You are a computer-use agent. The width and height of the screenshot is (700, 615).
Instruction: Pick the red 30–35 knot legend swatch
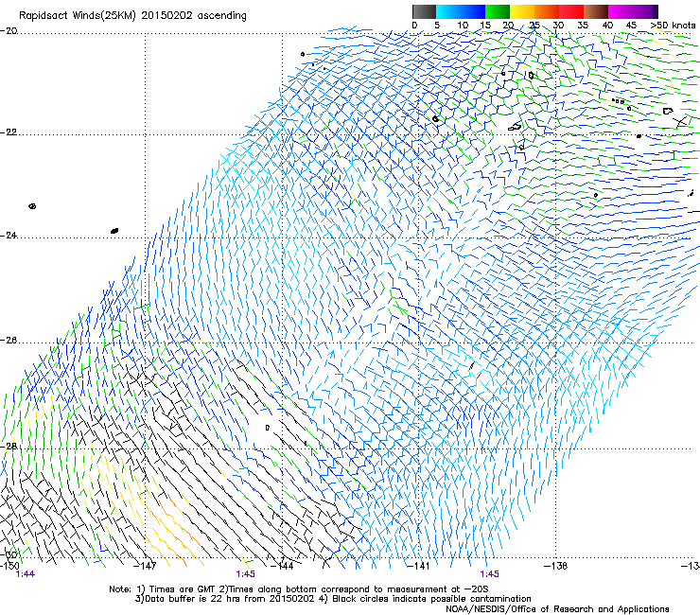point(571,11)
